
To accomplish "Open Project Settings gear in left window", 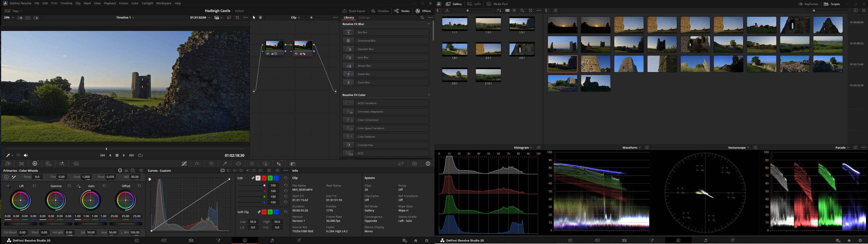I will 427,240.
